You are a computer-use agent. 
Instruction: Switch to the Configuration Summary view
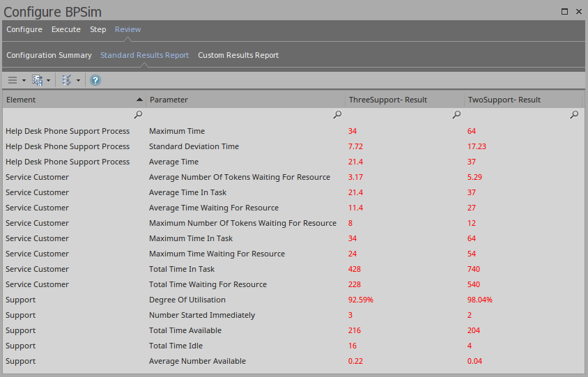pos(49,55)
